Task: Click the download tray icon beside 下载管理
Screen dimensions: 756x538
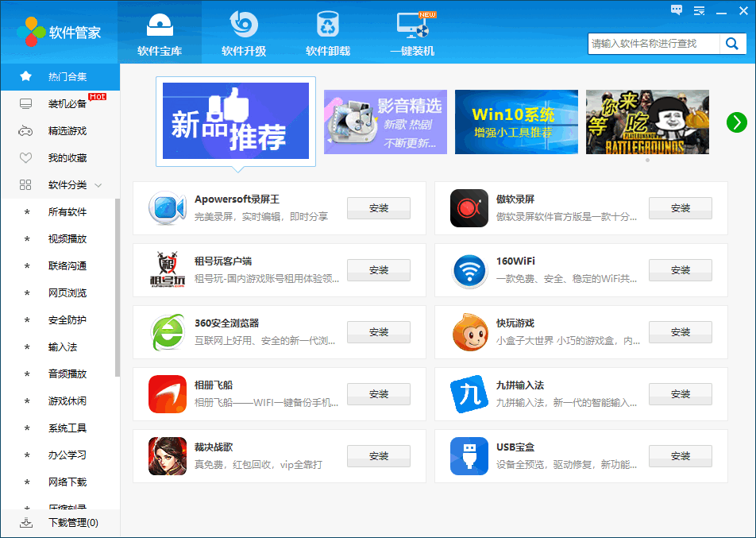Action: coord(26,523)
